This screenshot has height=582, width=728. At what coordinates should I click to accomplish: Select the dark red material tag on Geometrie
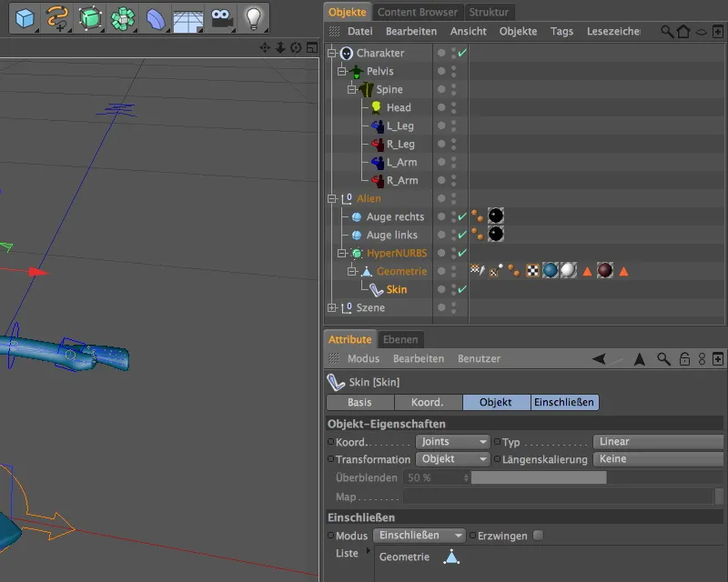(605, 270)
